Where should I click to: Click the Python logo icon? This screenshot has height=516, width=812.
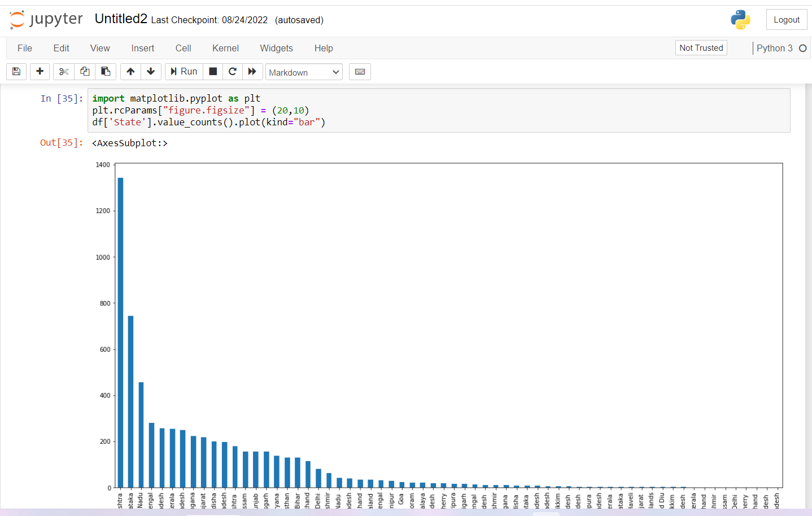(x=740, y=20)
